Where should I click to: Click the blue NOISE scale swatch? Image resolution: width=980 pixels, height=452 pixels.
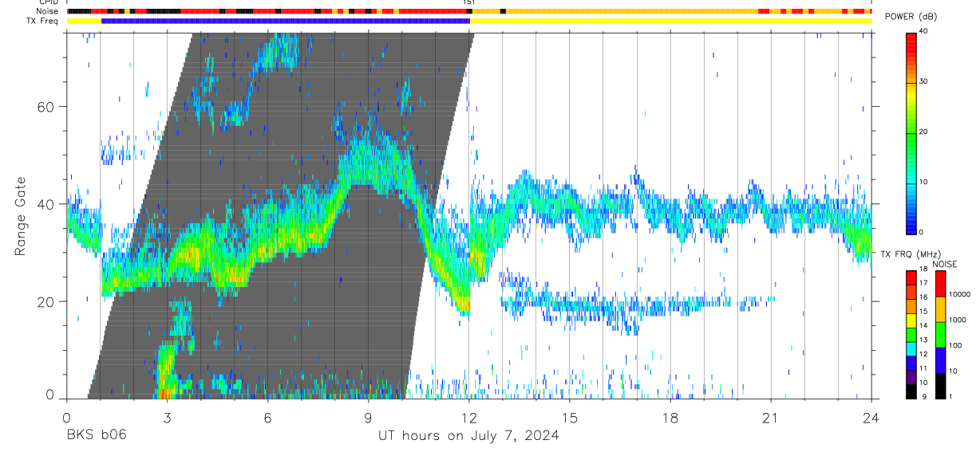click(x=940, y=360)
